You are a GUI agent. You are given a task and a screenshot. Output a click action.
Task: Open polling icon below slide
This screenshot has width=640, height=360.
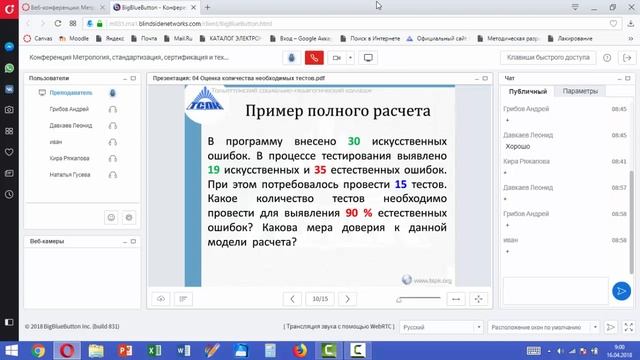[x=183, y=299]
